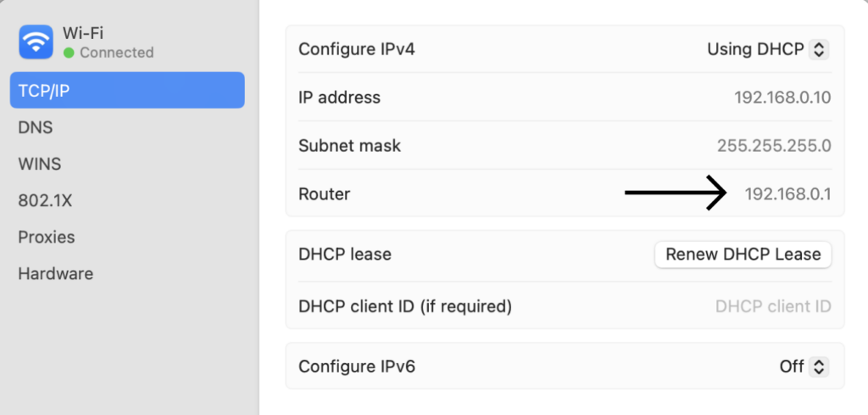Viewport: 868px width, 415px height.
Task: Click the Configure IPv6 stepper arrows
Action: pyautogui.click(x=818, y=367)
